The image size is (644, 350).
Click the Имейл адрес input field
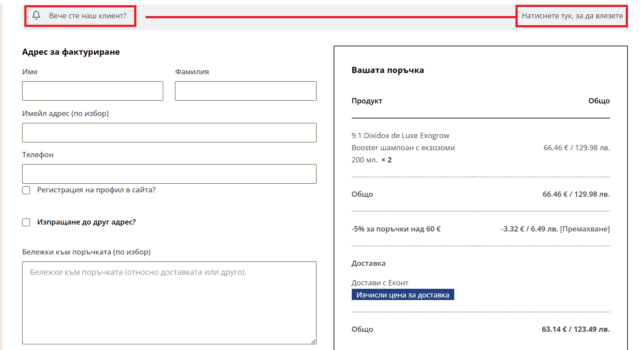click(x=169, y=132)
